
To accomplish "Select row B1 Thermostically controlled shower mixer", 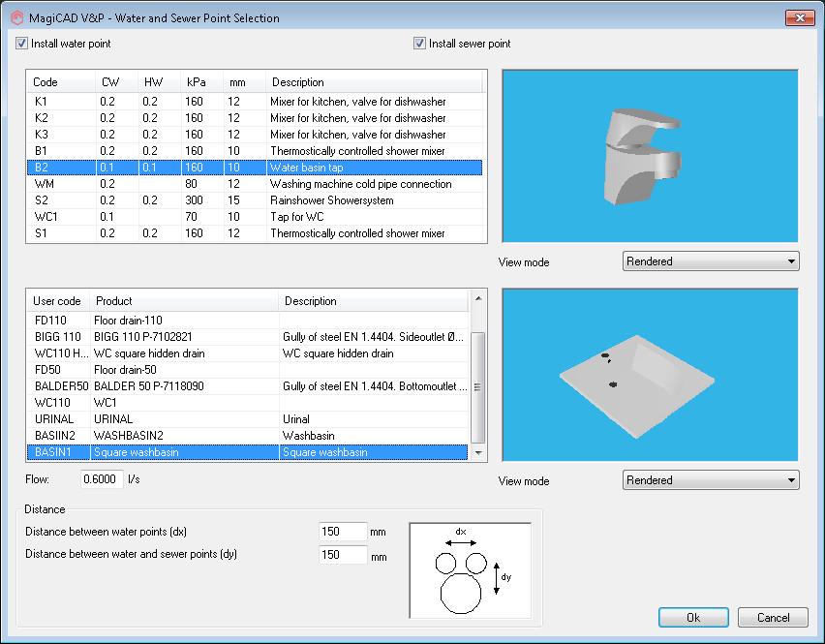I will click(x=254, y=151).
